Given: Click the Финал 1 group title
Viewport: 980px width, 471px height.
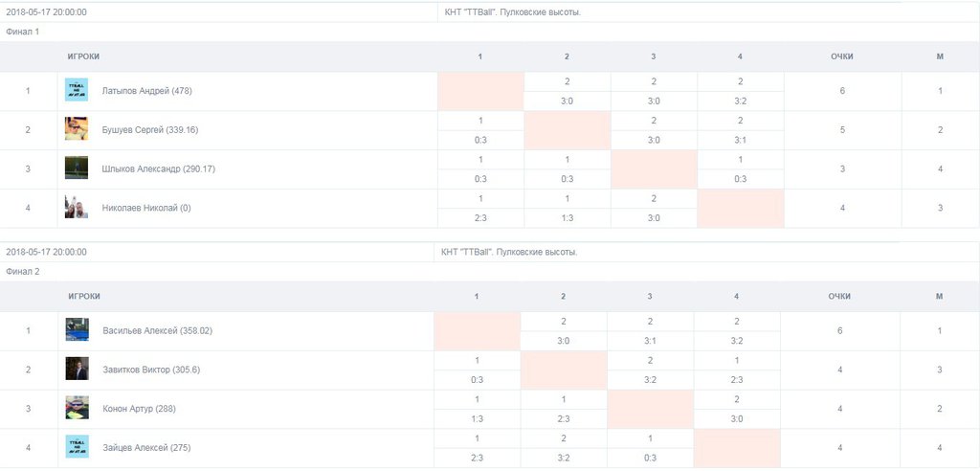Looking at the screenshot, I should click(23, 32).
